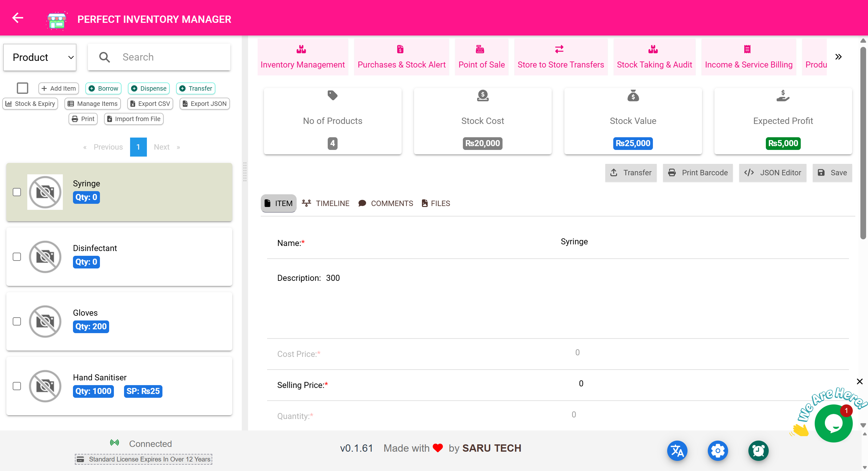The height and width of the screenshot is (471, 868).
Task: Open Stock & Expiry report
Action: 30,103
